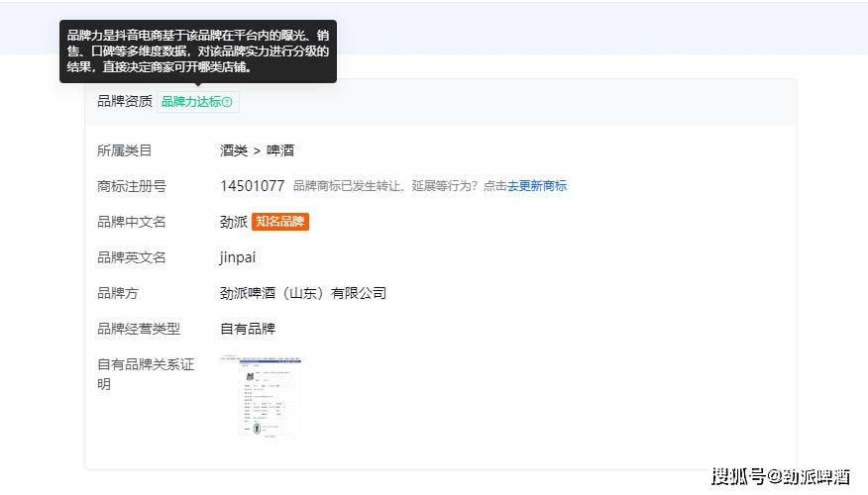Image resolution: width=868 pixels, height=495 pixels.
Task: Select the 酒类 category text
Action: (x=233, y=150)
